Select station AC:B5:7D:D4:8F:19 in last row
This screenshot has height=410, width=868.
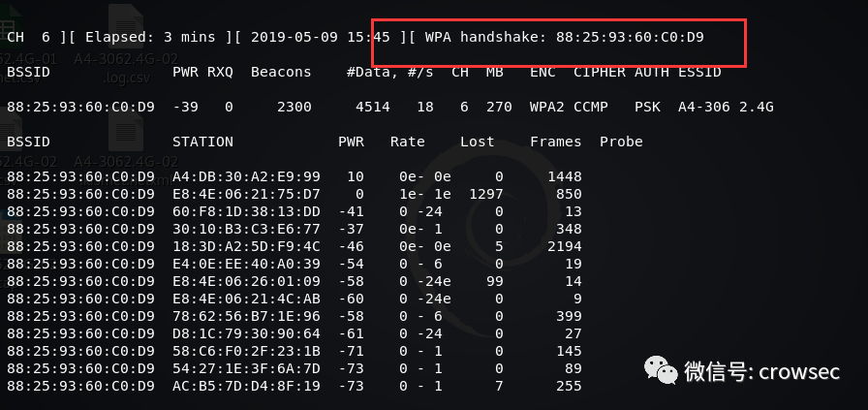pyautogui.click(x=246, y=386)
